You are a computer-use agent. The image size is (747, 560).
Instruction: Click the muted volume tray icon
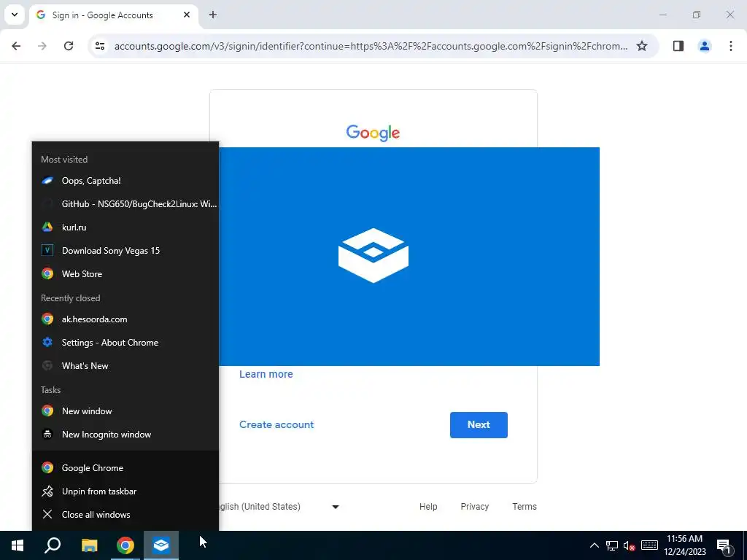click(x=629, y=545)
